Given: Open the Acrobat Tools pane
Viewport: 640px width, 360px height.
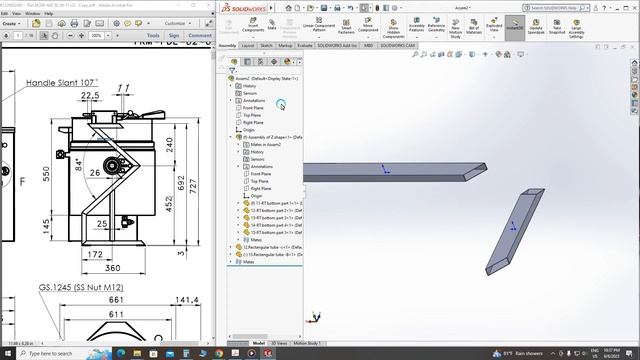Looking at the screenshot, I should point(153,36).
